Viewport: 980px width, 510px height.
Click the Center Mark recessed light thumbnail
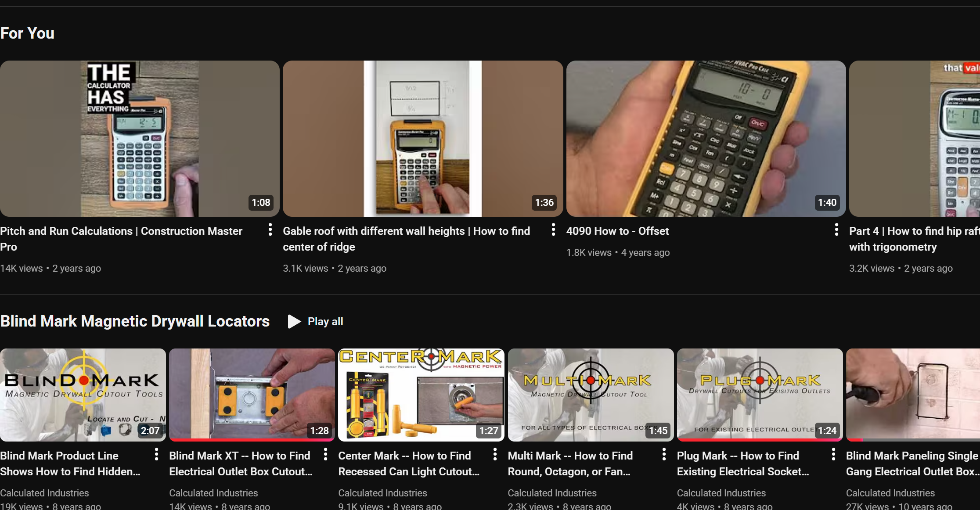point(421,395)
